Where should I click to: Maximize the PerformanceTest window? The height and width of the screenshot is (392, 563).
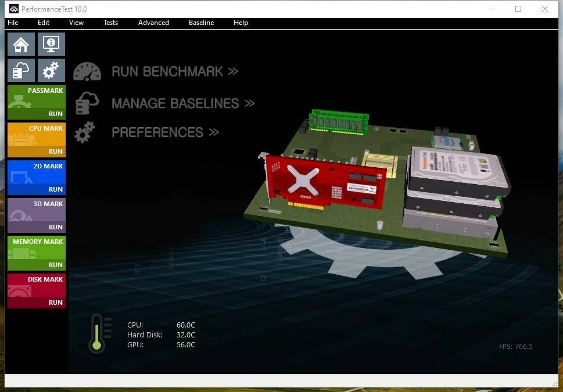click(518, 9)
